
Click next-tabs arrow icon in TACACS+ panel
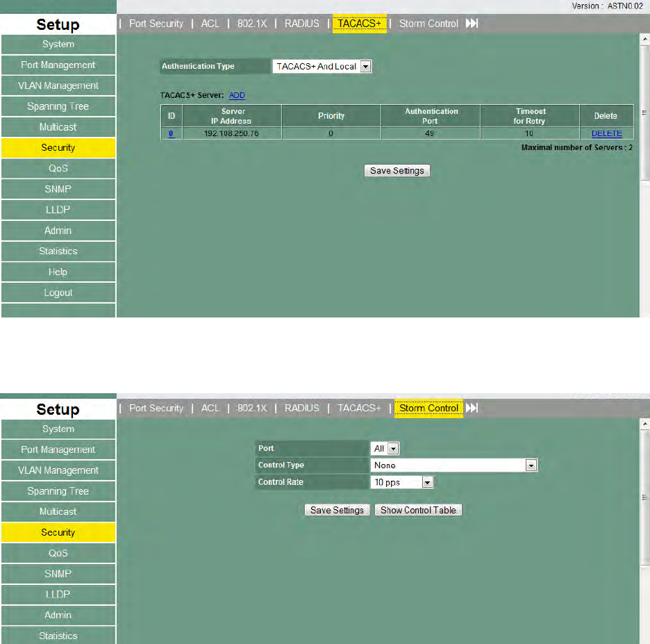(x=472, y=23)
